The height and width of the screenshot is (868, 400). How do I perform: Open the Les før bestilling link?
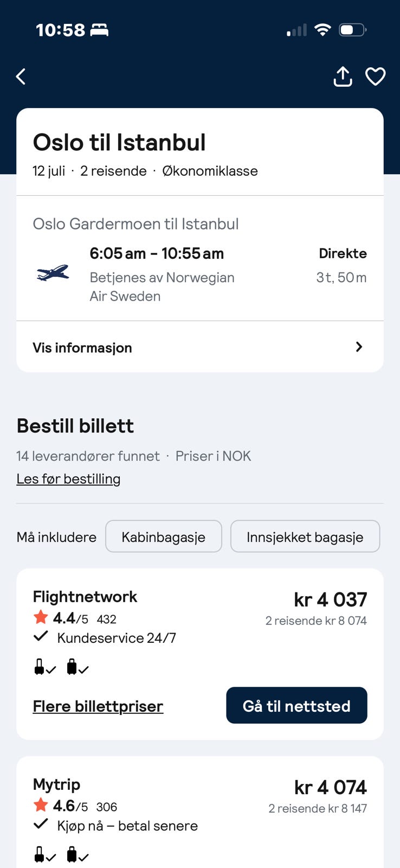pos(68,478)
